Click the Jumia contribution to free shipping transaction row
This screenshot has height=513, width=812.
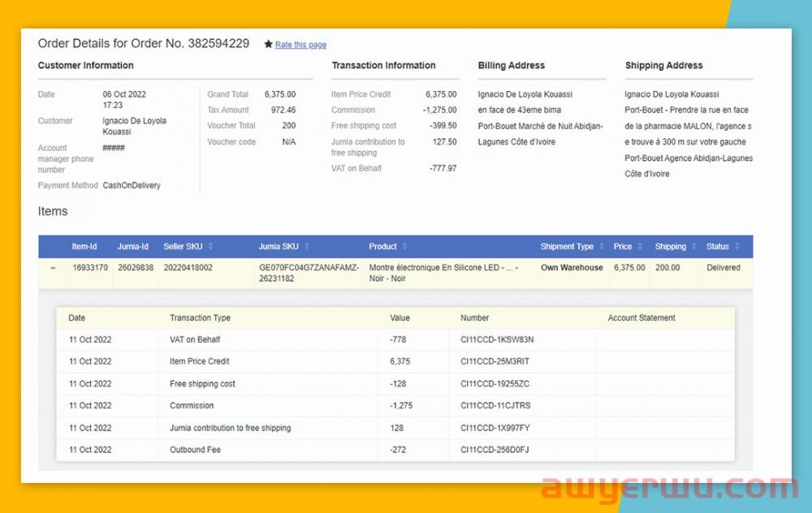point(395,428)
